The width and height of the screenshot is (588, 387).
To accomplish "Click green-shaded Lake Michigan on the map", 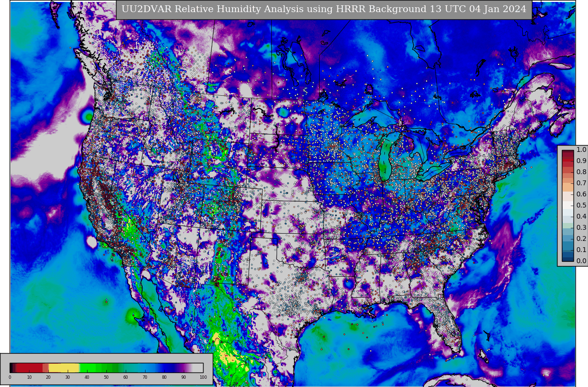I will [x=386, y=160].
